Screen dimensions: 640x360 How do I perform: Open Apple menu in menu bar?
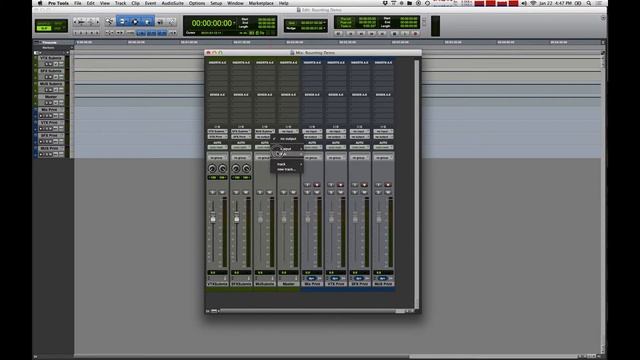(x=40, y=3)
